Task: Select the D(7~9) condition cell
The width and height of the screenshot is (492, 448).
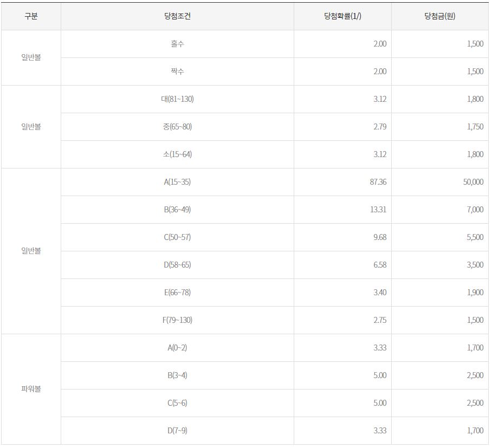Action: click(x=177, y=431)
